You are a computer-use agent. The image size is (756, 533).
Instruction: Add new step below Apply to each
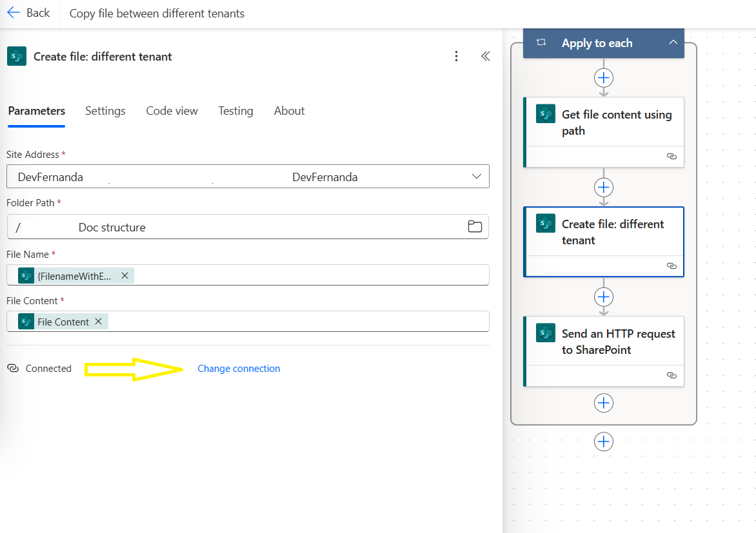click(x=604, y=441)
